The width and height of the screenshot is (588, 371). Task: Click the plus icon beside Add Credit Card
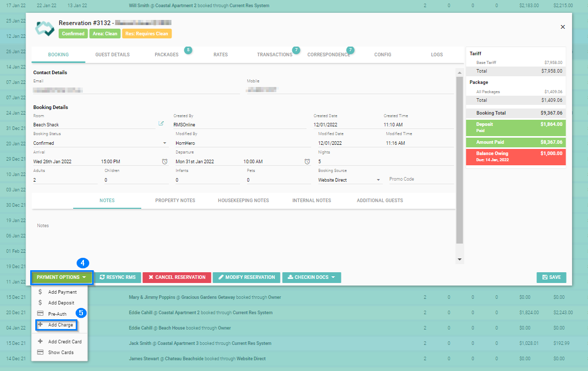[40, 341]
